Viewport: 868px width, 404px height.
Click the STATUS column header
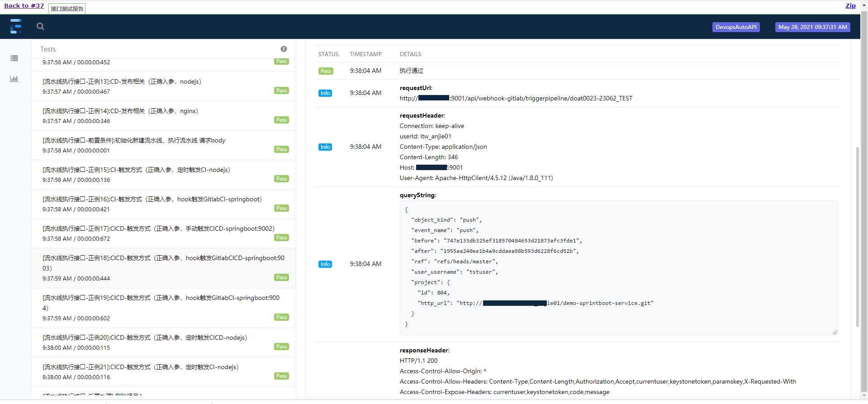click(328, 54)
